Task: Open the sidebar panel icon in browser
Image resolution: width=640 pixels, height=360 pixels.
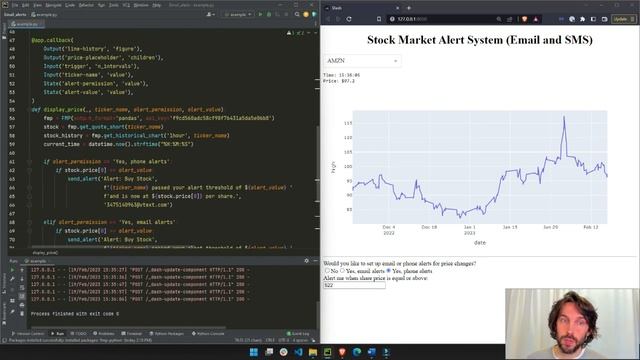Action: pyautogui.click(x=593, y=19)
